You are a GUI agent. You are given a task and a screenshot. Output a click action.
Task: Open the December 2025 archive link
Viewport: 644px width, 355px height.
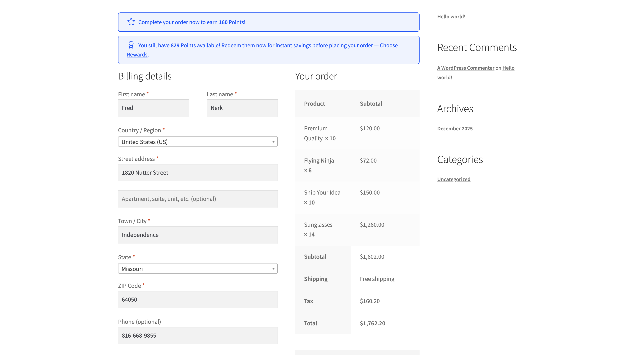pyautogui.click(x=455, y=129)
